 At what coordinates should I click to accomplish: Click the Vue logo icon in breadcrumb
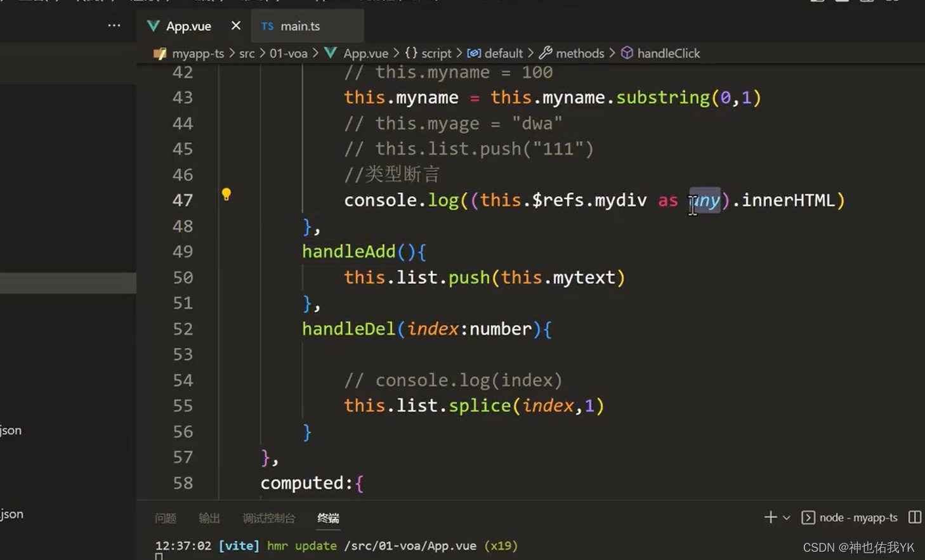[x=331, y=53]
